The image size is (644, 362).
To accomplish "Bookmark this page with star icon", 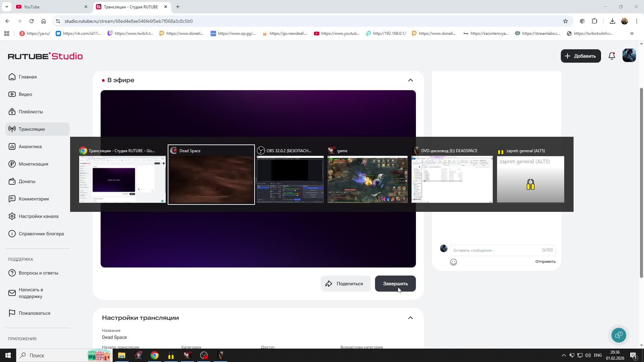I will coord(566,21).
